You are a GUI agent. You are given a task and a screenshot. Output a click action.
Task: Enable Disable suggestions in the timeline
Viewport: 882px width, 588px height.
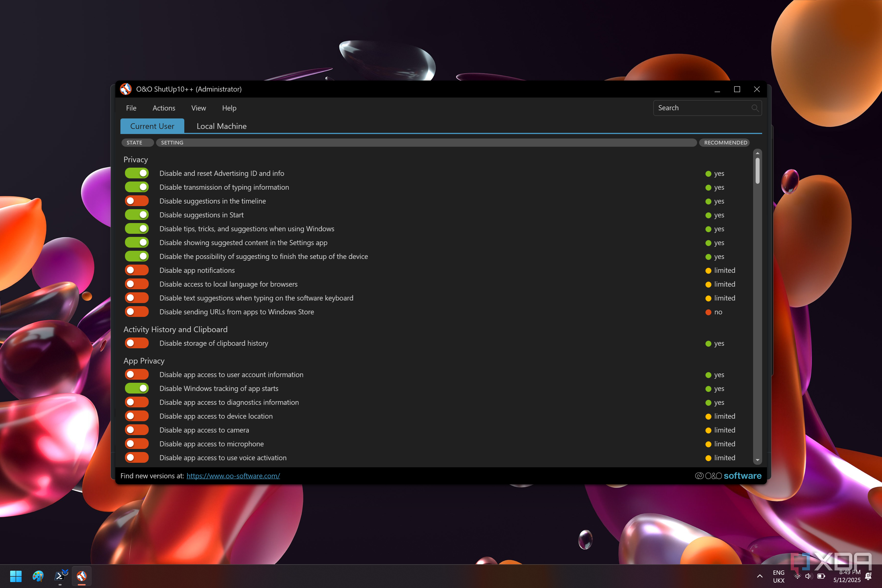coord(137,201)
